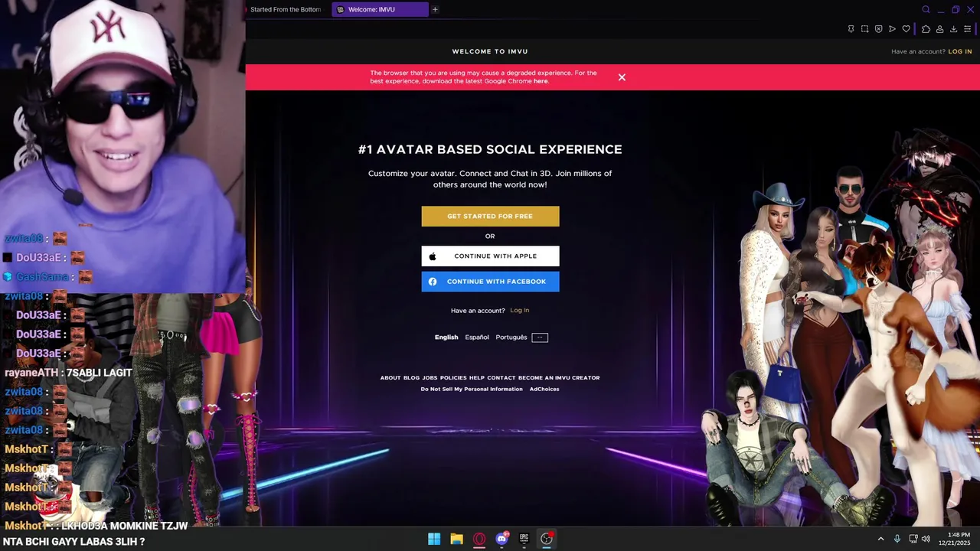Open the Windows Start menu
Viewport: 980px width, 551px height.
click(x=434, y=539)
